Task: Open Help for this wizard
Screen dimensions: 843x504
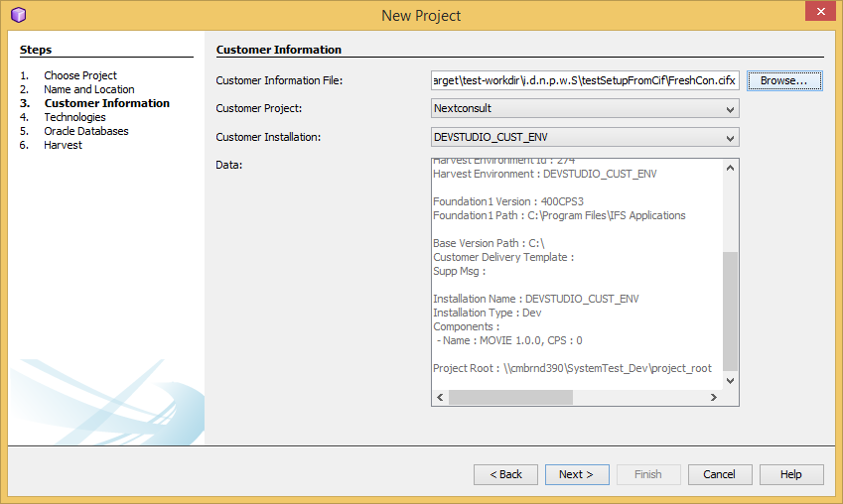Action: (x=790, y=474)
